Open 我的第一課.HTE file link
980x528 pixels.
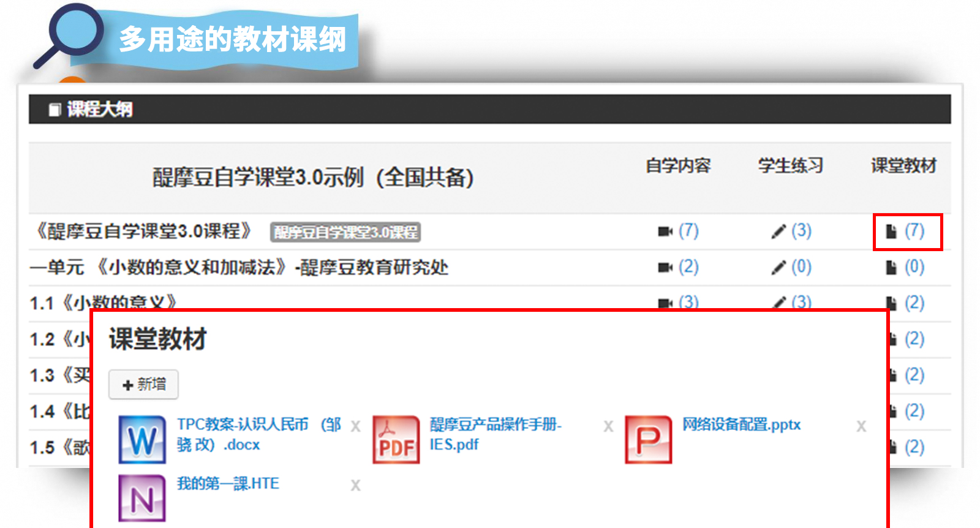coord(228,483)
